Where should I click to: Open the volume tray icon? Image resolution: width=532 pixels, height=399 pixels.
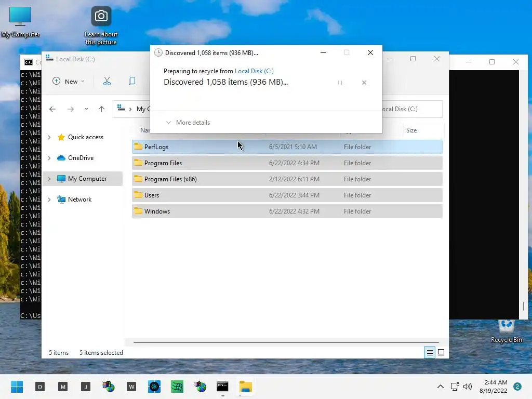(468, 387)
